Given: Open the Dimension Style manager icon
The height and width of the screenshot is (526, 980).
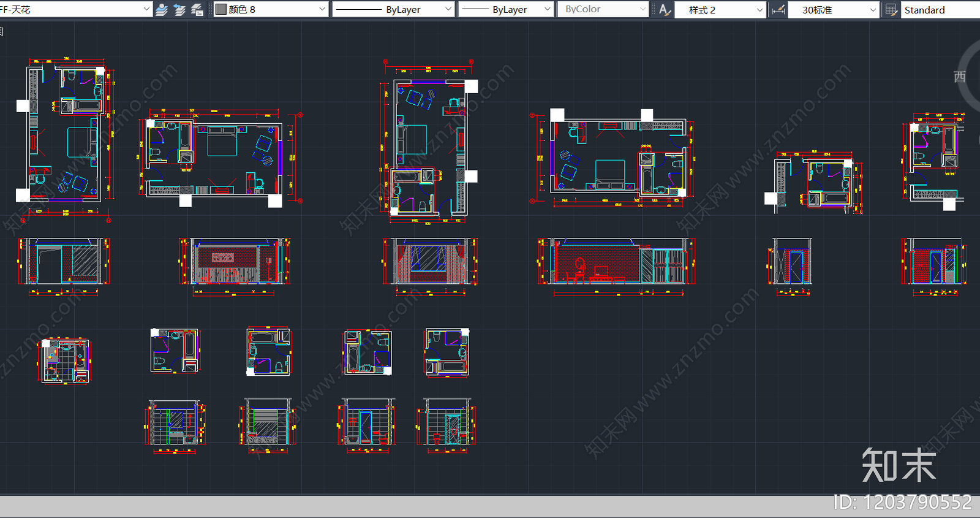Looking at the screenshot, I should tap(778, 10).
